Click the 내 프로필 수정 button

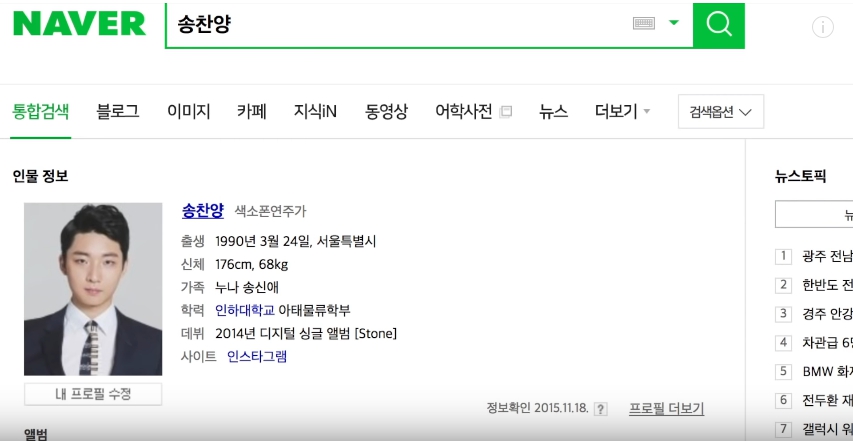(93, 394)
